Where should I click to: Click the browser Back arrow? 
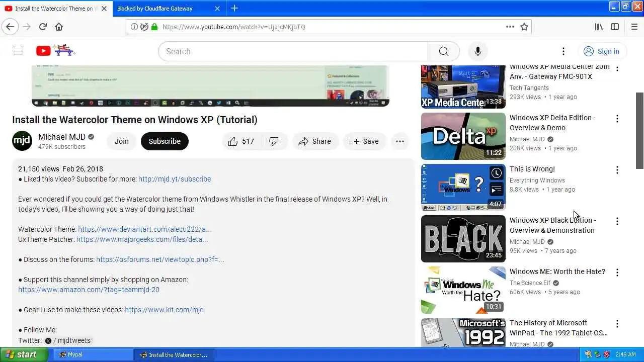click(10, 27)
